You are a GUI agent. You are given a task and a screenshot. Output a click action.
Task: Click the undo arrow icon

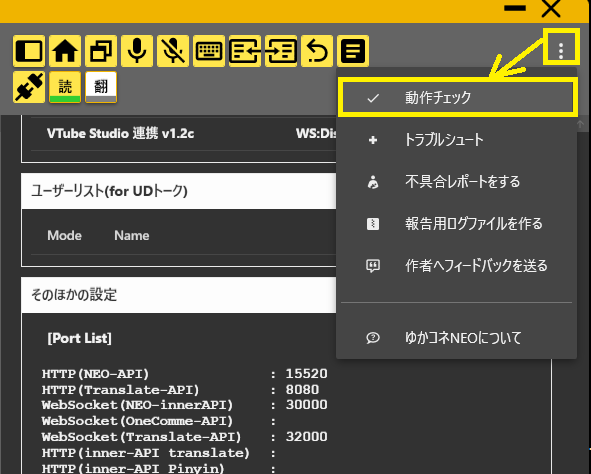click(317, 51)
